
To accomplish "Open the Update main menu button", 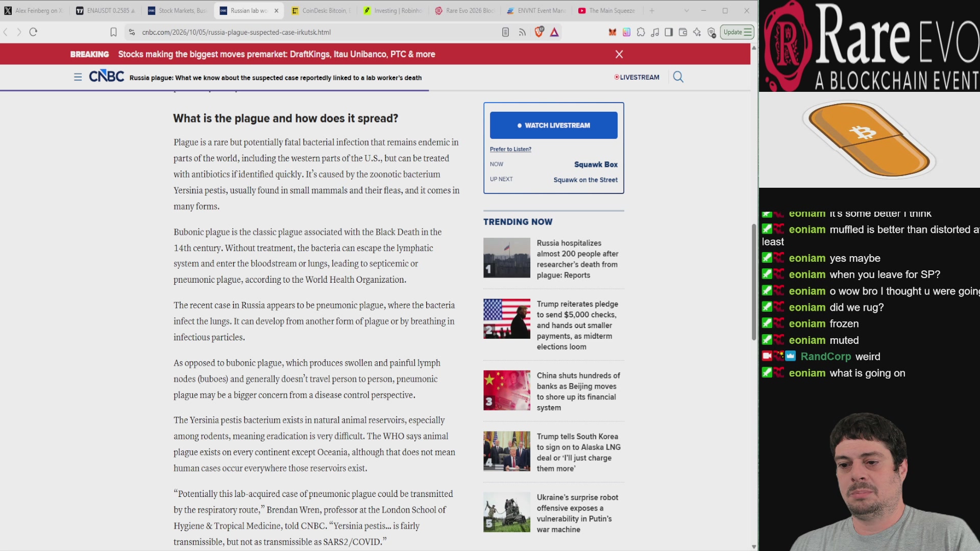I will 737,32.
